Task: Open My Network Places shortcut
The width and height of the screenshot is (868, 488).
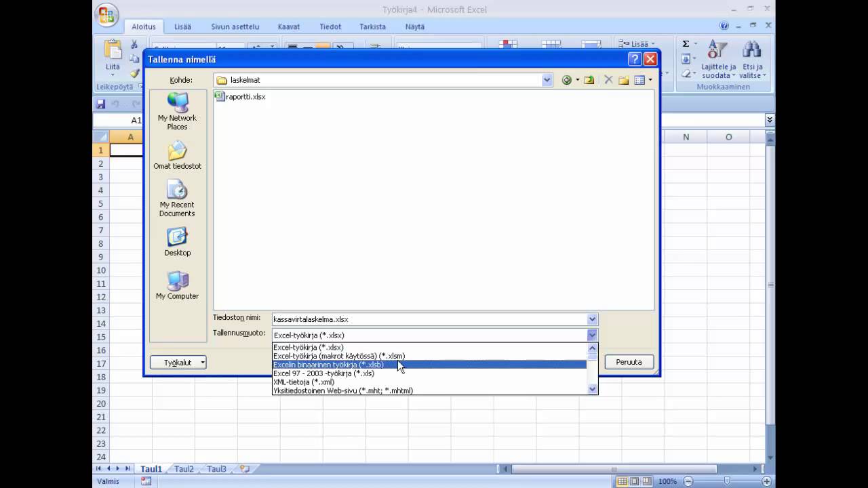Action: [177, 112]
